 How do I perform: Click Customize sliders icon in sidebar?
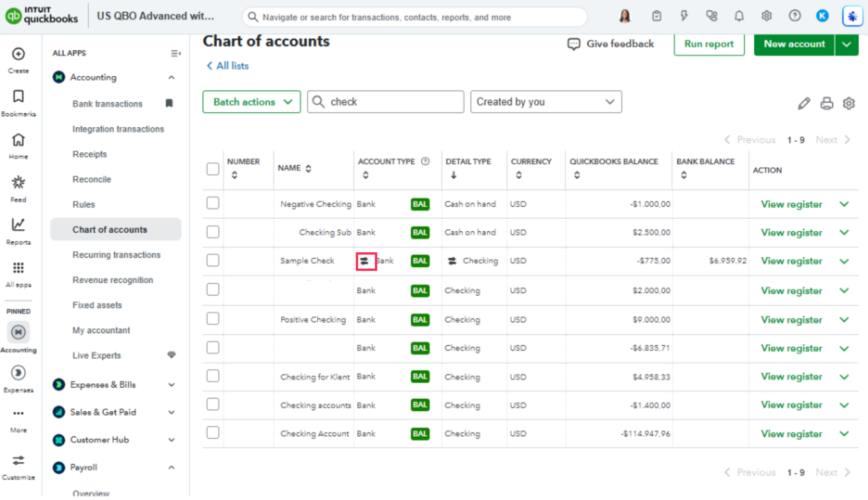[18, 461]
